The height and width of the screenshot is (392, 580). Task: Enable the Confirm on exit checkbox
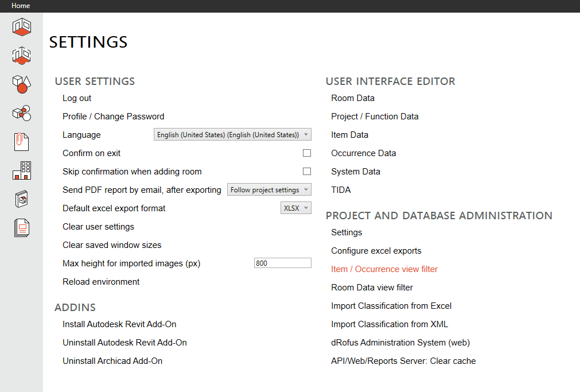click(307, 153)
